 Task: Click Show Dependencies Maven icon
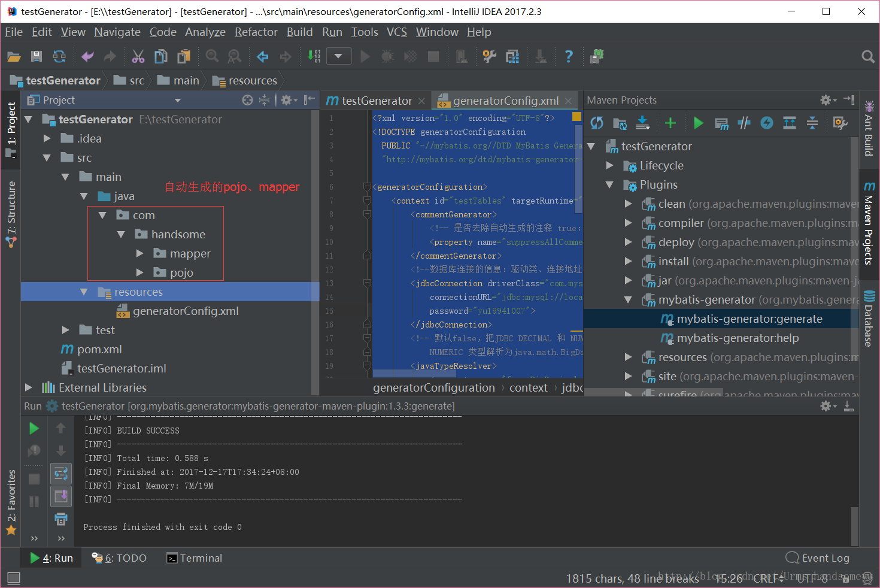[x=790, y=123]
